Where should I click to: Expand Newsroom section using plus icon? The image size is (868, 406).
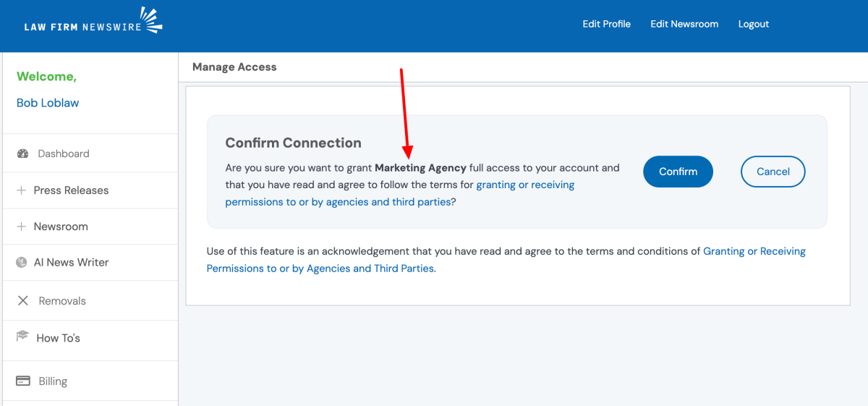[21, 227]
